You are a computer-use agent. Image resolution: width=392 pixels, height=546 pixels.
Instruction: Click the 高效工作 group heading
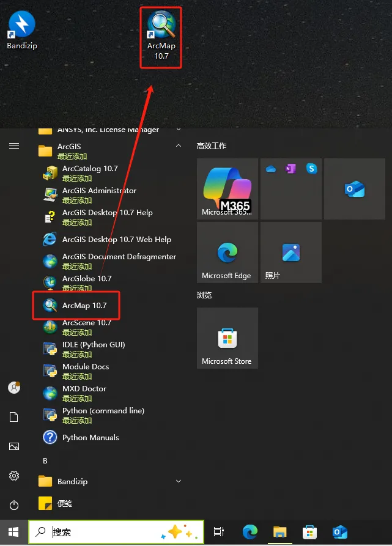click(x=212, y=146)
